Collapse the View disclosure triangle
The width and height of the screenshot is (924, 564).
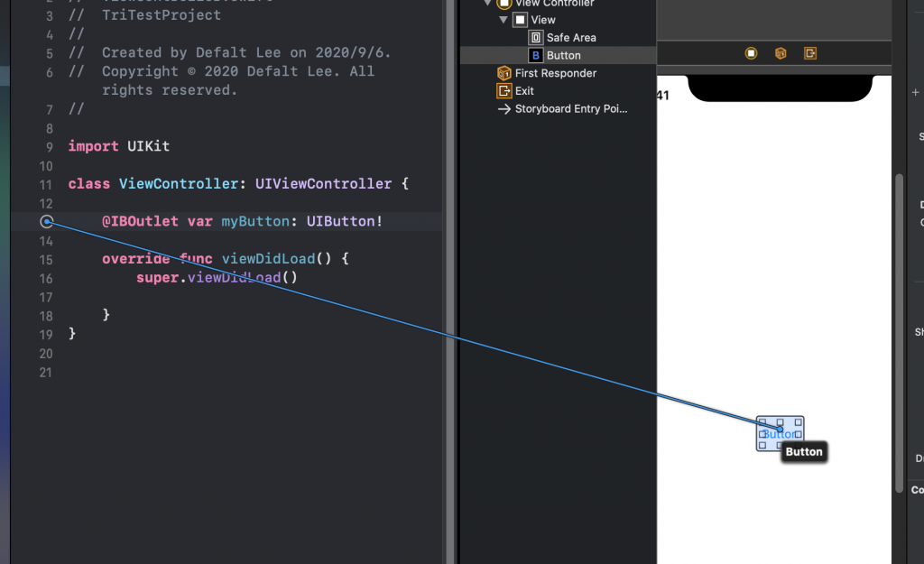[504, 20]
